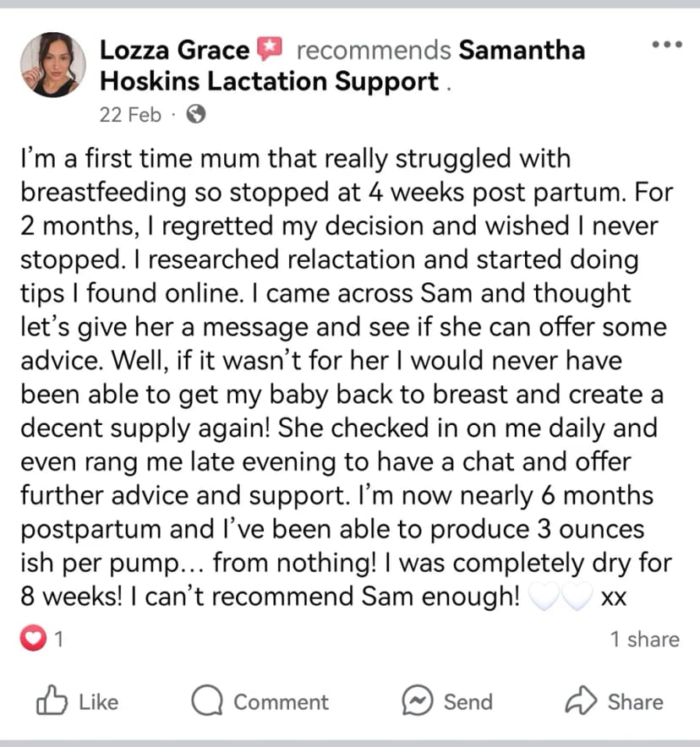
Task: Click the 1 share count
Action: click(645, 640)
